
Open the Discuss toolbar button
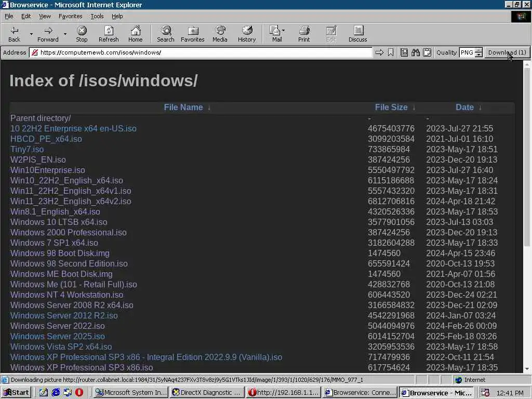click(x=357, y=34)
